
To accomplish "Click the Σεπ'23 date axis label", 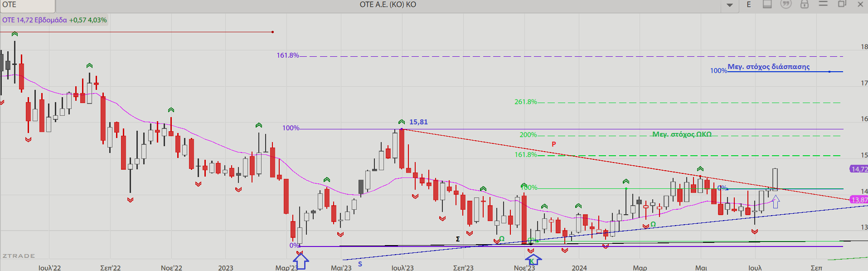I will [x=463, y=268].
